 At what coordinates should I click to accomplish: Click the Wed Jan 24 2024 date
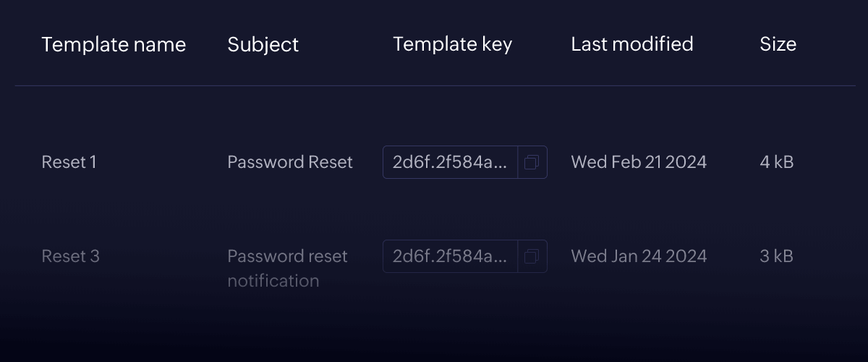pos(639,256)
